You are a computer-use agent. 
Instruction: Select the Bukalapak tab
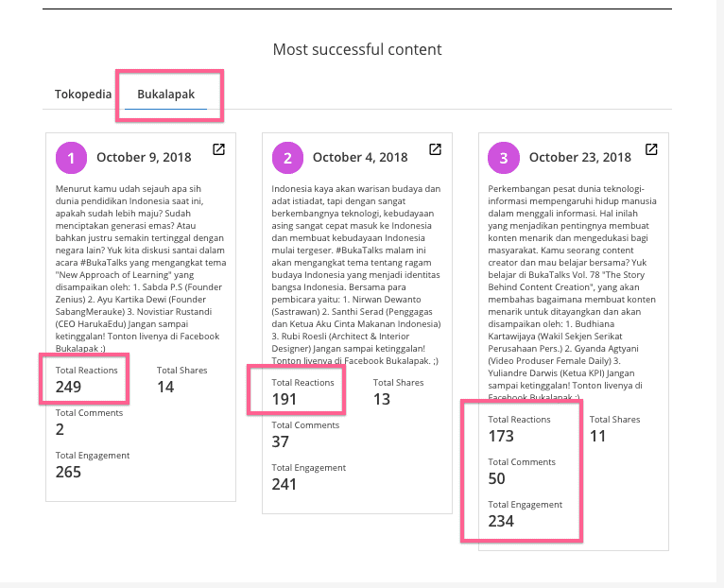click(165, 95)
